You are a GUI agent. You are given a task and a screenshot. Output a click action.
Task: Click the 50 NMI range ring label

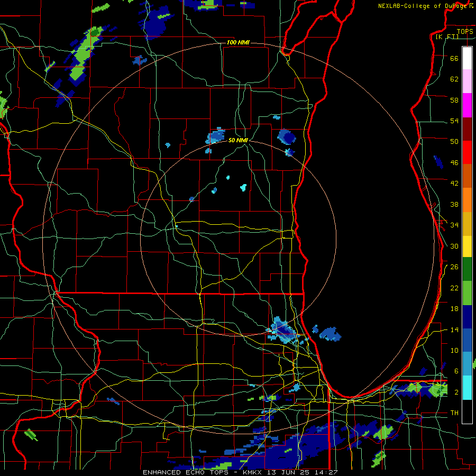[239, 140]
